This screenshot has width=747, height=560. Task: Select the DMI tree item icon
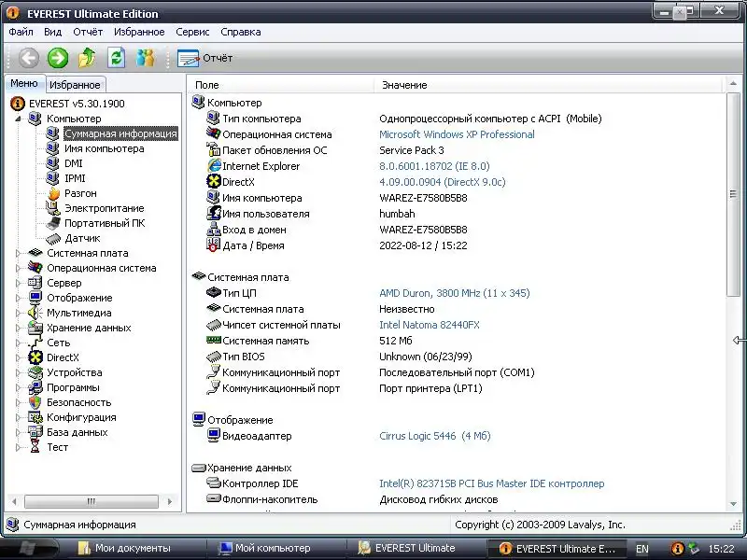coord(52,163)
